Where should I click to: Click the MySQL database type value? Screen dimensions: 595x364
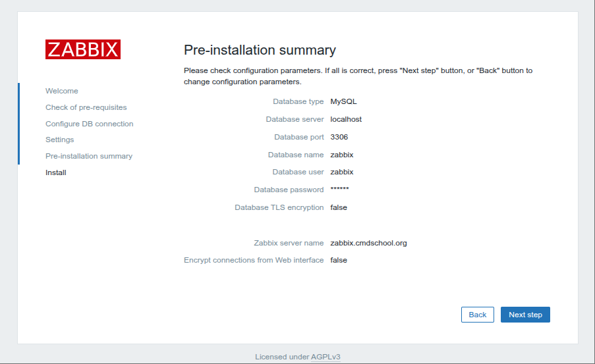[343, 101]
